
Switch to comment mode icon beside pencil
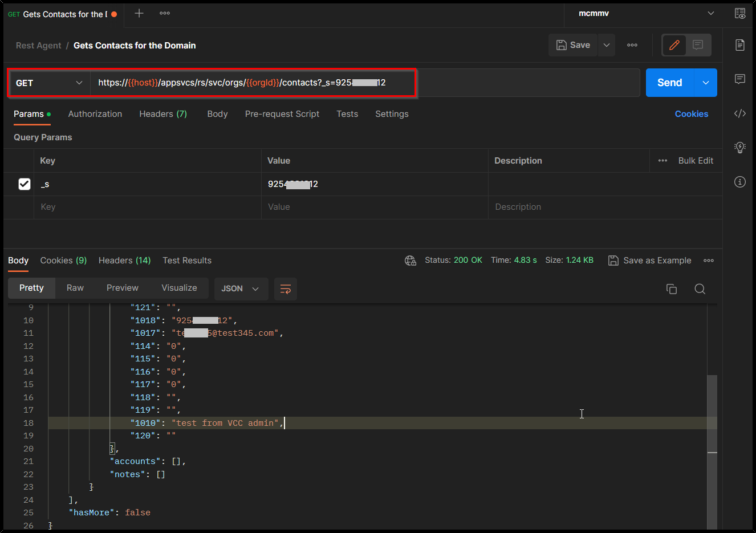pos(698,45)
